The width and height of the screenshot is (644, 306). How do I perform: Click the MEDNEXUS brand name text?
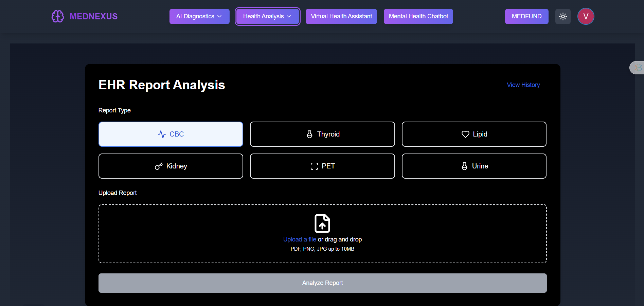tap(93, 16)
